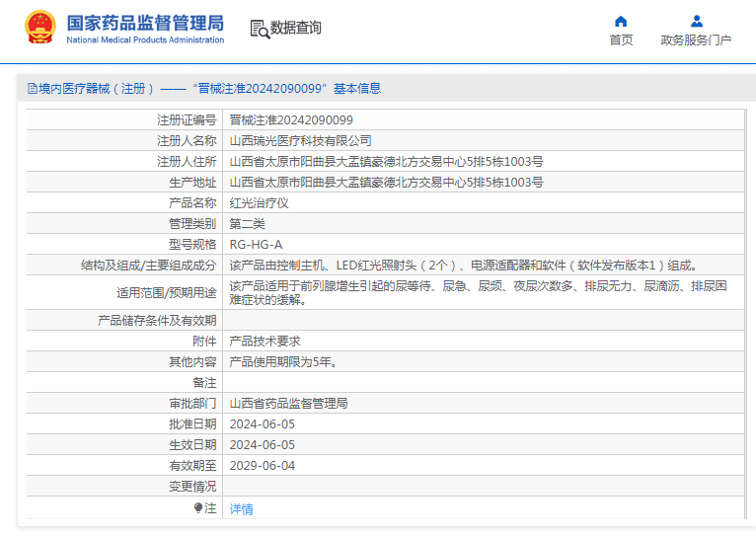This screenshot has width=756, height=537.
Task: Click the home icon above 首页
Action: pyautogui.click(x=621, y=21)
